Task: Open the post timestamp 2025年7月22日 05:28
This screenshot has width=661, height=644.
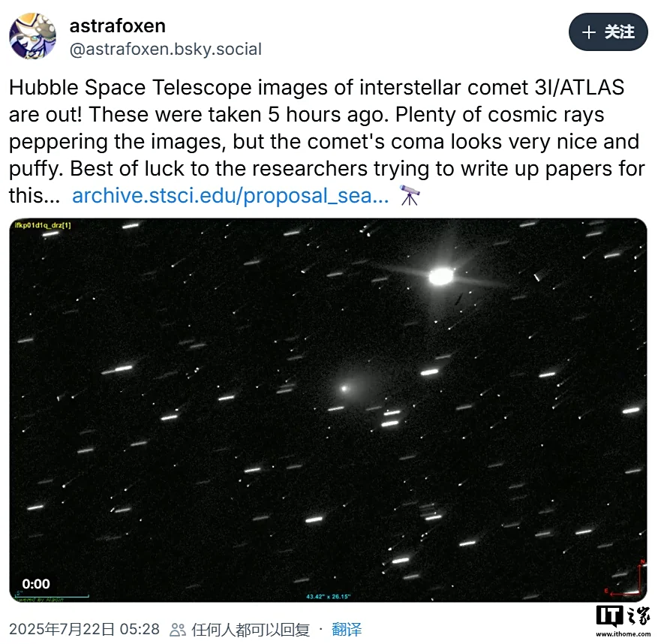Action: pyautogui.click(x=84, y=629)
